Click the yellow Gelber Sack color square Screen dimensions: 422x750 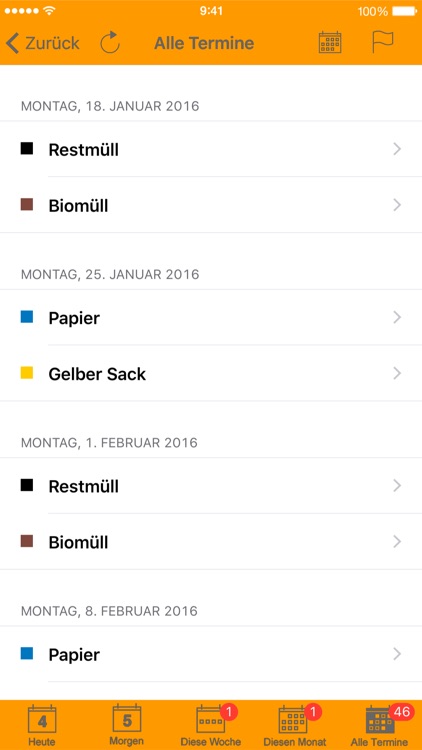coord(27,373)
